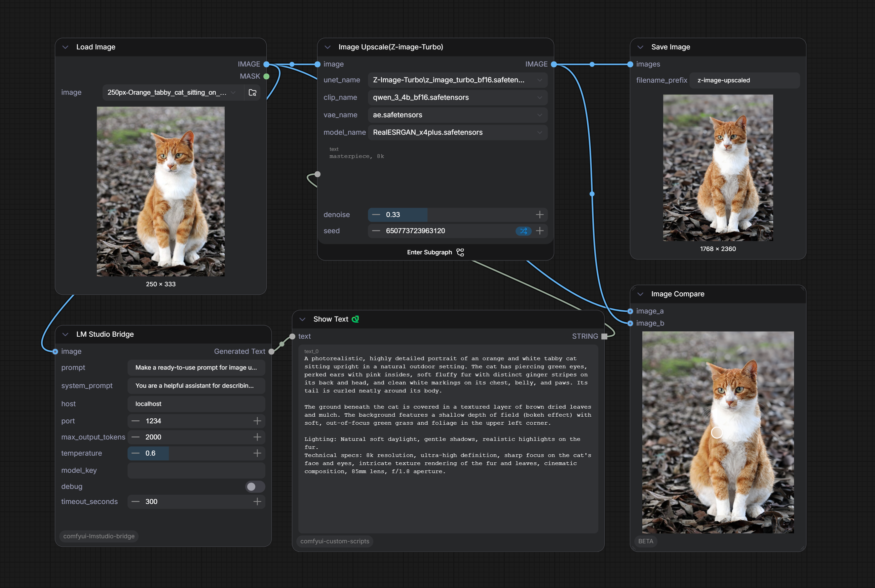This screenshot has width=875, height=588.
Task: Click the Show Text text input port
Action: pyautogui.click(x=292, y=336)
